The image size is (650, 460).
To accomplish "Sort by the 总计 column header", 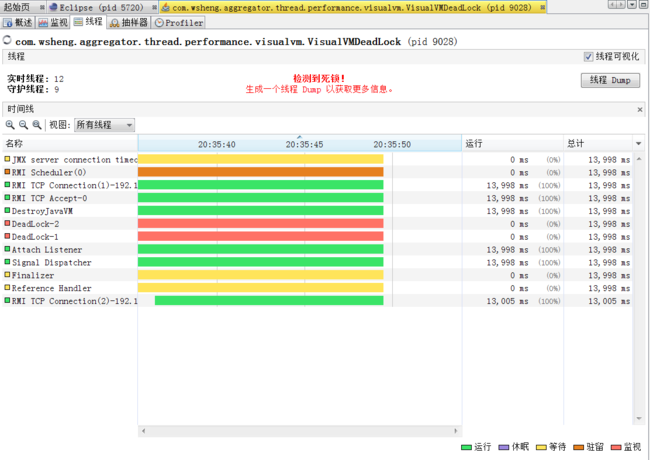I will [598, 143].
